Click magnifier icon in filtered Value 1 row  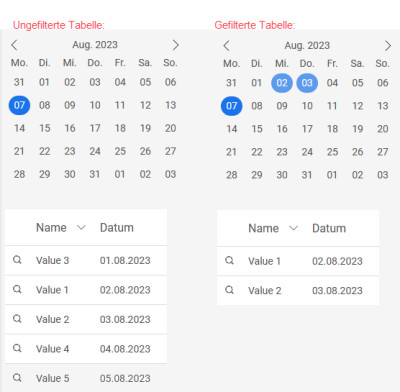[229, 260]
